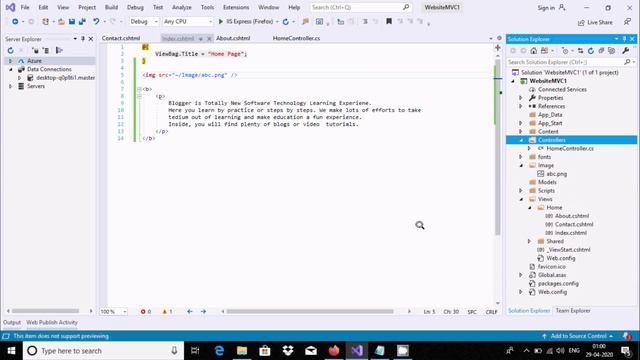The height and width of the screenshot is (360, 640).
Task: Click Sign in at top right
Action: [546, 8]
